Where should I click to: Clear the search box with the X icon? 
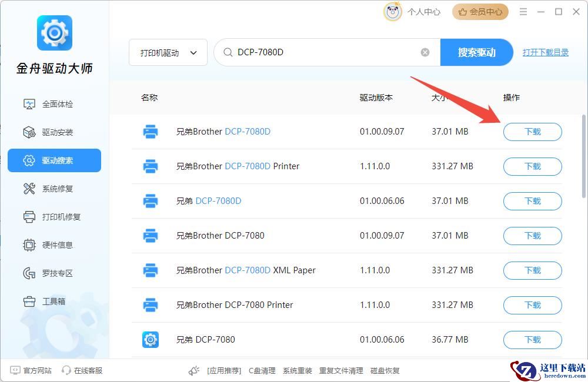[x=425, y=52]
